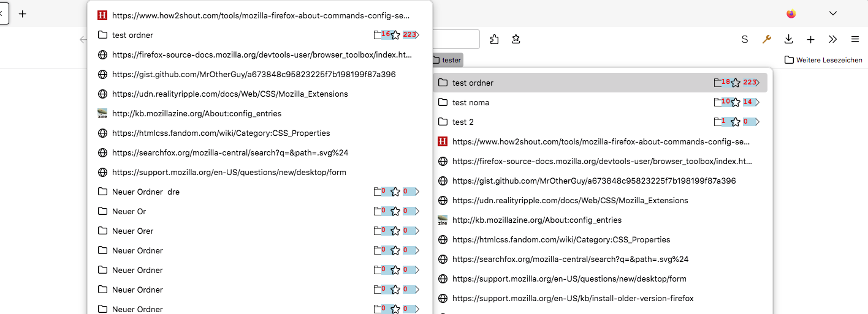This screenshot has height=314, width=868.
Task: Expand the test noma folder submenu arrow
Action: coord(758,102)
